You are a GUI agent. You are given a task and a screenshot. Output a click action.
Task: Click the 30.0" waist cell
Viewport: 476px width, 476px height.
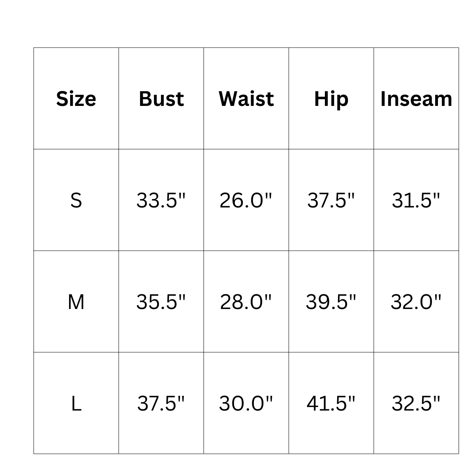(246, 403)
